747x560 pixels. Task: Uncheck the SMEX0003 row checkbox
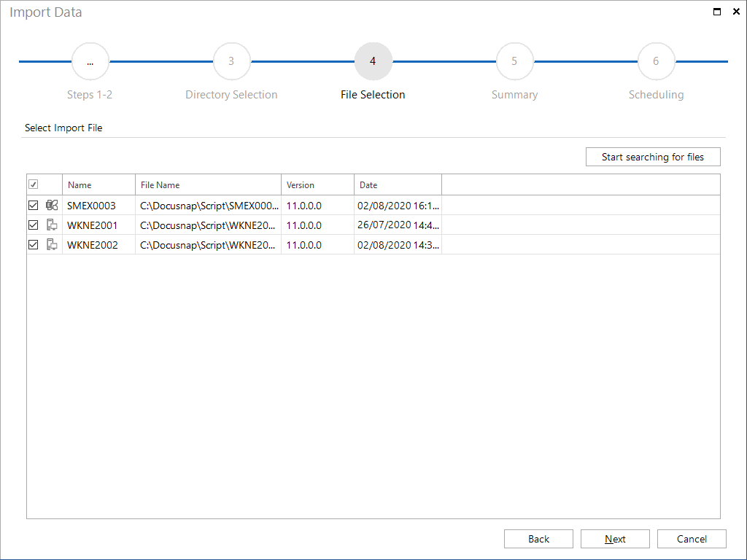34,205
